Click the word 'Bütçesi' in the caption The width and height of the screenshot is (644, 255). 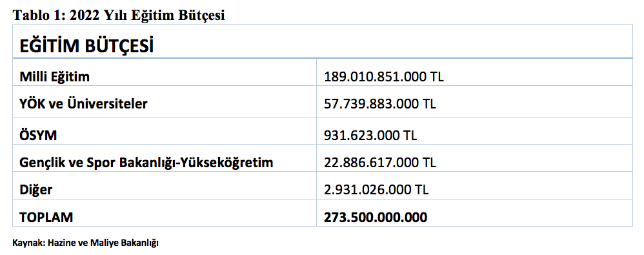202,15
